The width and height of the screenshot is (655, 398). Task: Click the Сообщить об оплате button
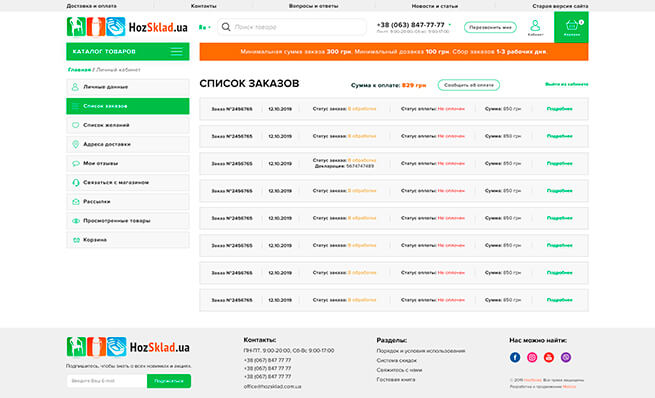click(469, 85)
